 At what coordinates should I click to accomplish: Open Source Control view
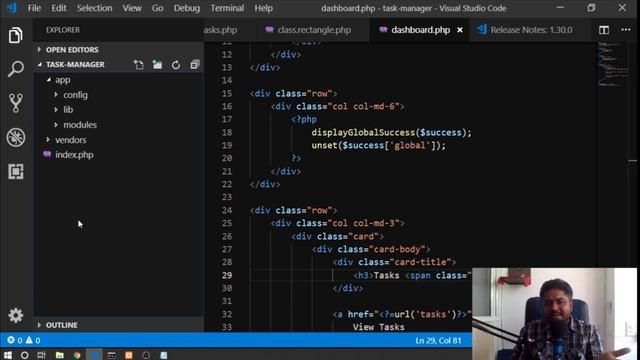[16, 103]
